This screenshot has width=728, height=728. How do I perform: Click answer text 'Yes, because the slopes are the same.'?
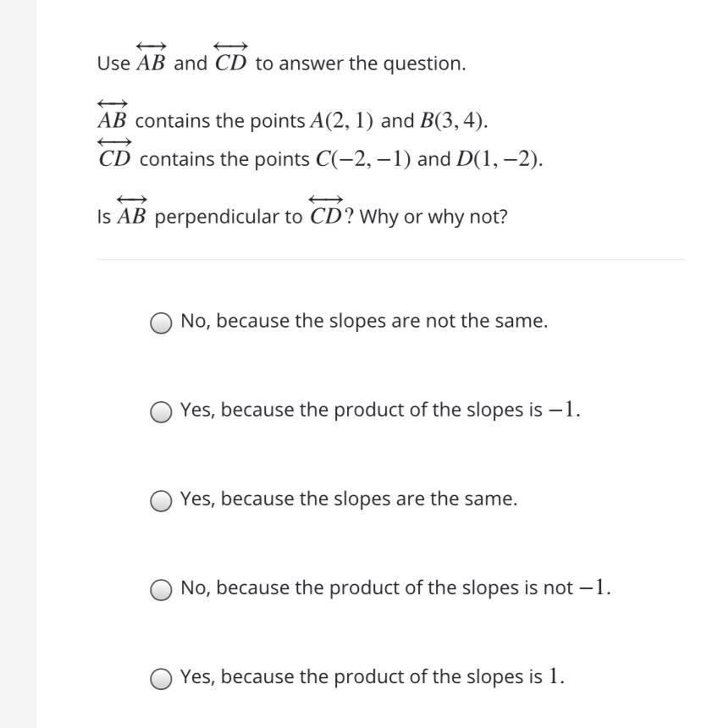pyautogui.click(x=348, y=499)
